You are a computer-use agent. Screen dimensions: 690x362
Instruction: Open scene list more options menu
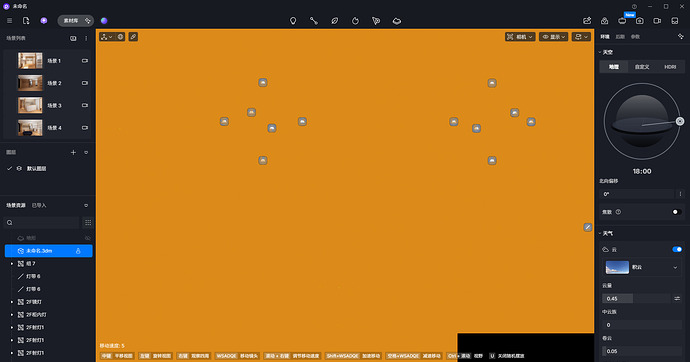pyautogui.click(x=86, y=38)
